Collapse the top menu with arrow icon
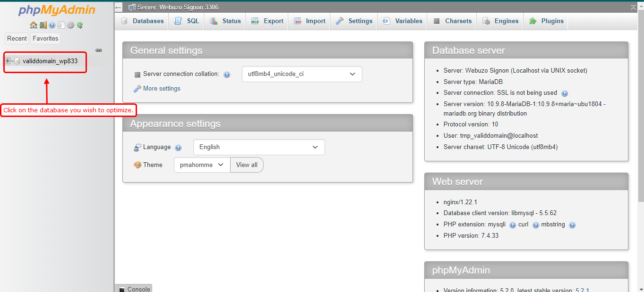This screenshot has width=644, height=292. (633, 8)
